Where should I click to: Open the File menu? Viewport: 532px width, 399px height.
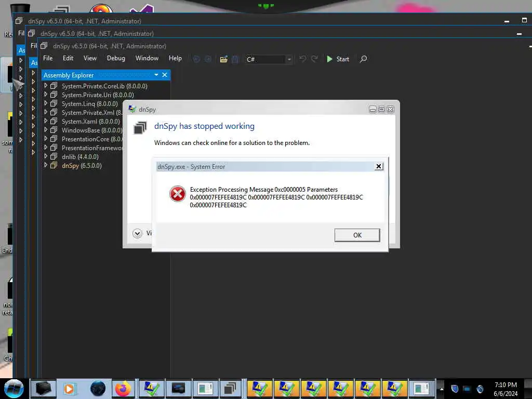click(x=48, y=58)
